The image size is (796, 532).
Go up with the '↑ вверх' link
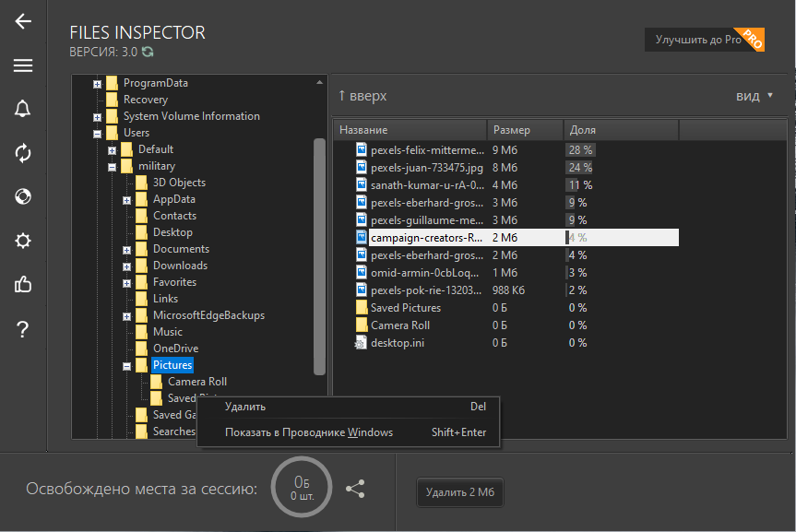[x=362, y=96]
